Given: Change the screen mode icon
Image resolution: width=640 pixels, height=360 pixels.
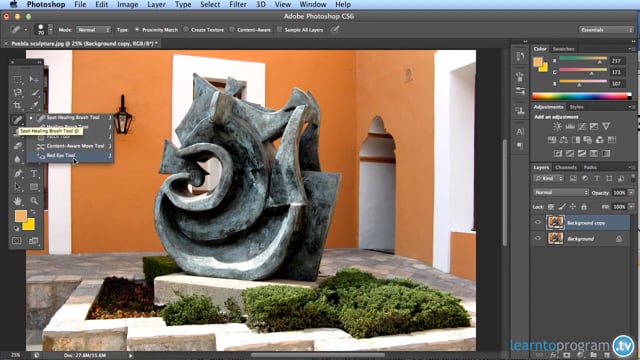Looking at the screenshot, I should coord(34,241).
